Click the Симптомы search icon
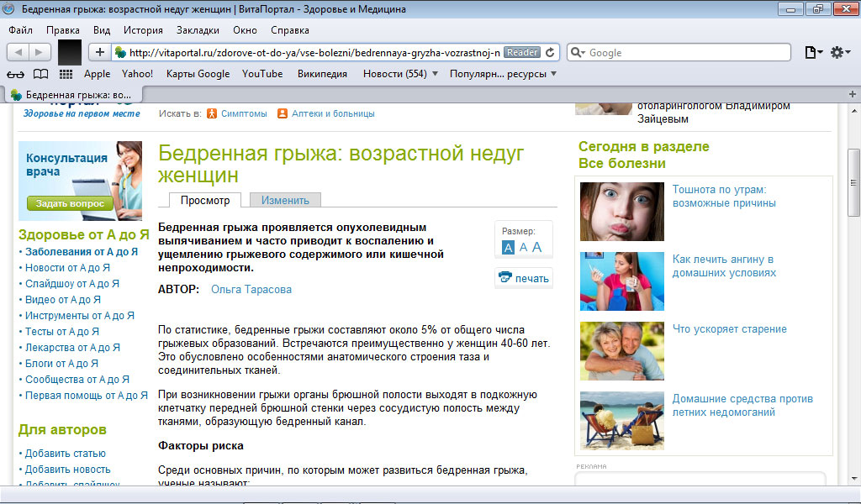Image resolution: width=861 pixels, height=504 pixels. pos(212,113)
